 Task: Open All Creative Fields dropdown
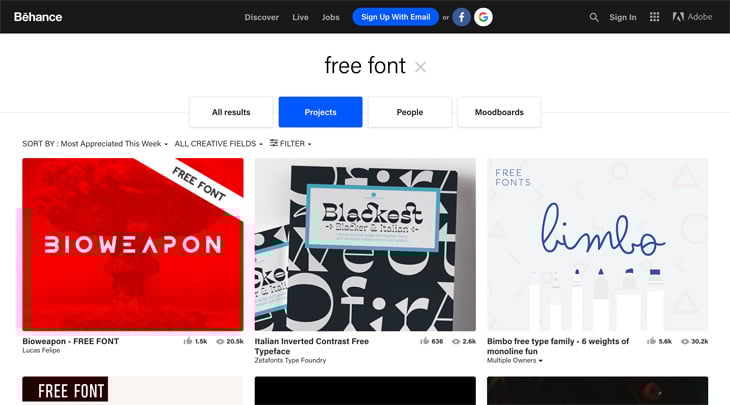pyautogui.click(x=218, y=144)
